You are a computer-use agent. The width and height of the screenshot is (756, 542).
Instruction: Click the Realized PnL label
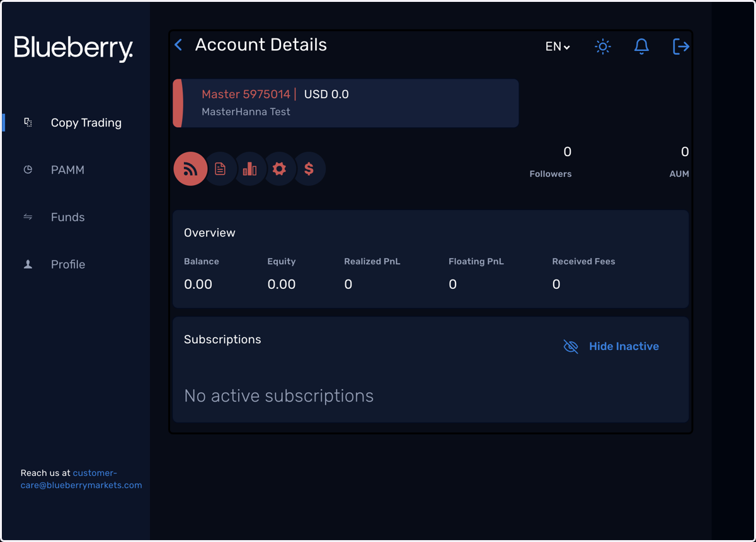[x=372, y=261]
